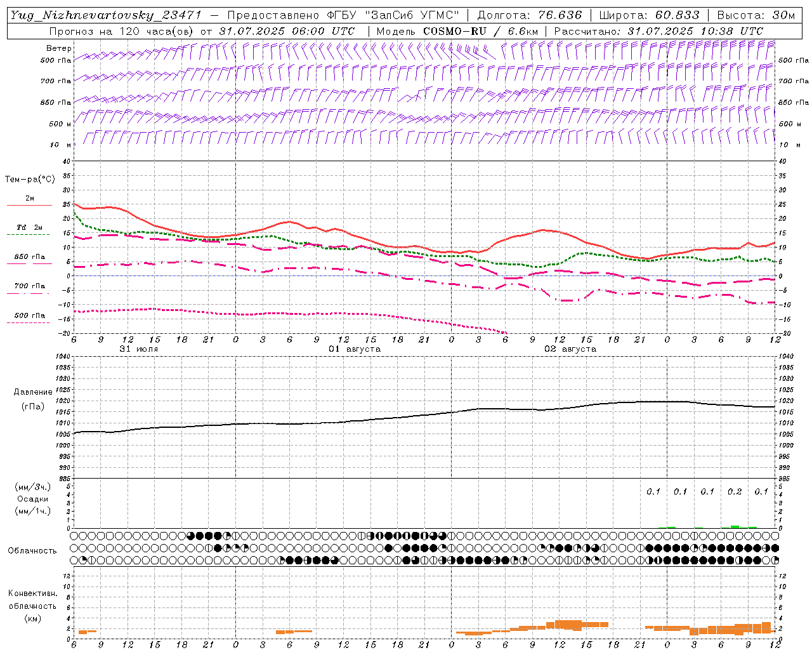Viewport: 812px width, 650px height.
Task: Click the 0.2 precipitation amount value
Action: pyautogui.click(x=735, y=491)
